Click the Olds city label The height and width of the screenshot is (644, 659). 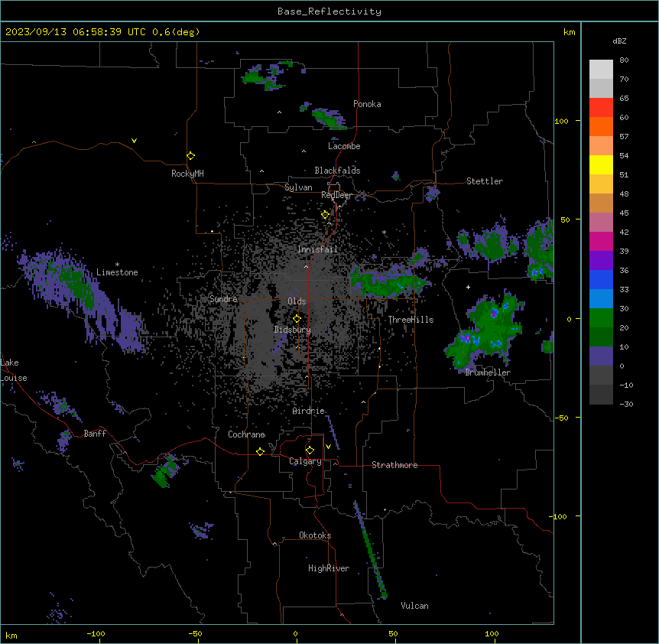297,301
